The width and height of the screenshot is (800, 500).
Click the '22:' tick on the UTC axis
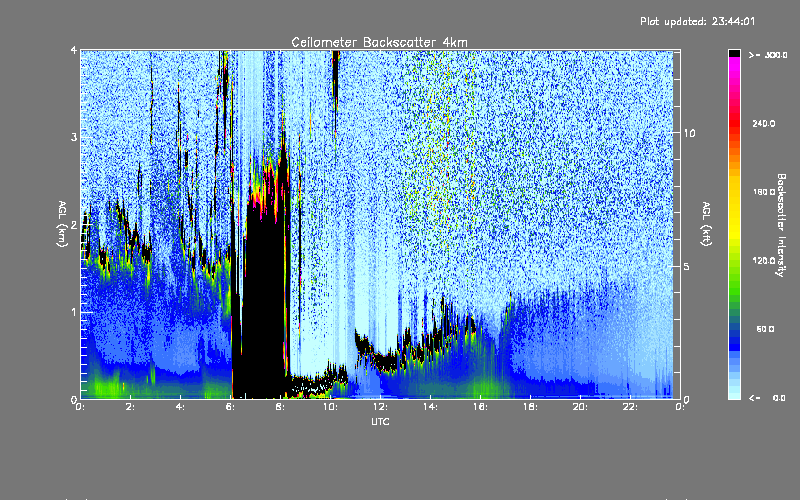630,407
